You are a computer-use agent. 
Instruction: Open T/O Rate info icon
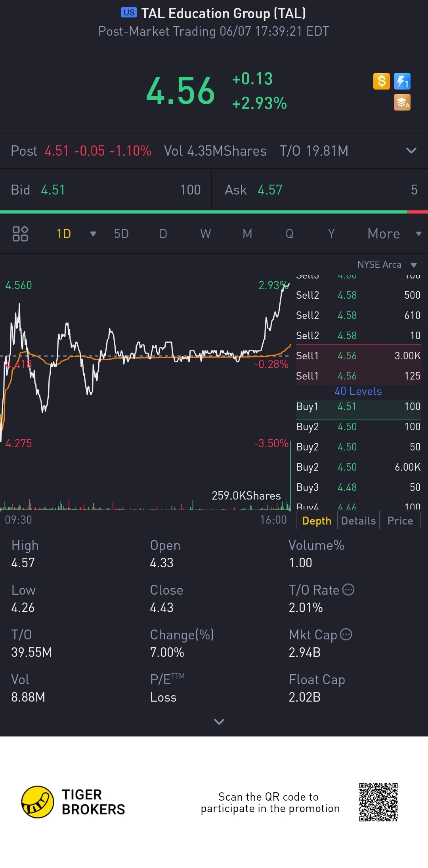348,589
